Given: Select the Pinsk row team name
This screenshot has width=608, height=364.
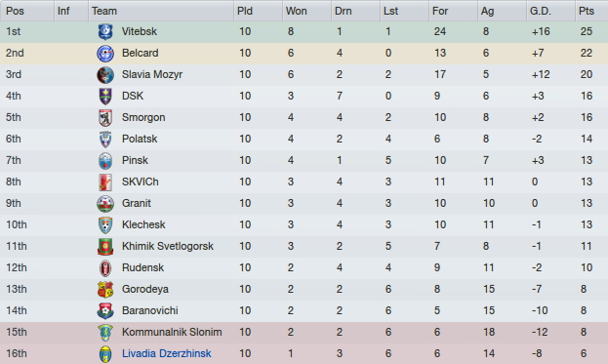Looking at the screenshot, I should (135, 160).
